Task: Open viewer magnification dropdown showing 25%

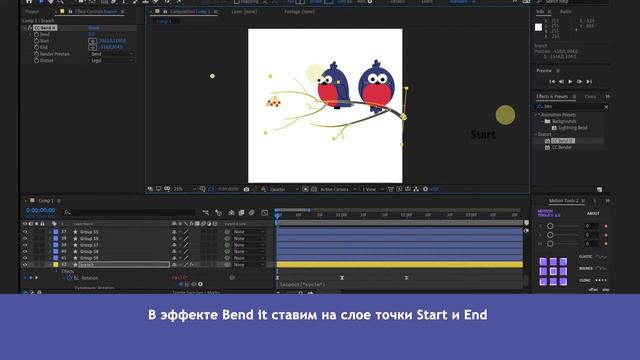Action: pos(184,189)
